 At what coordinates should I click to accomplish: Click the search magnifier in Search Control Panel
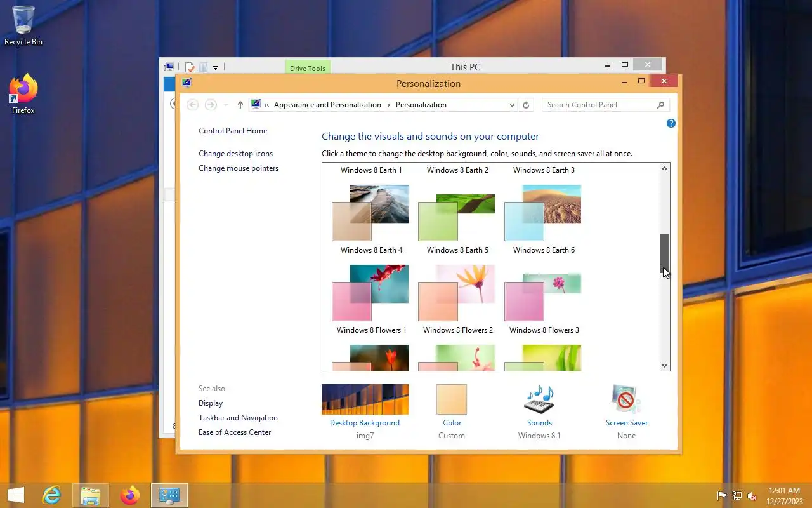pyautogui.click(x=660, y=105)
